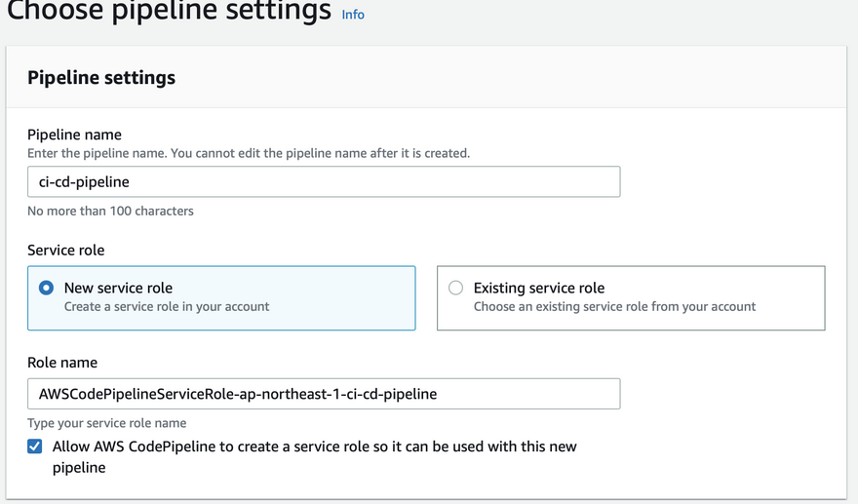Click the Role name text field
The height and width of the screenshot is (504, 858).
(323, 394)
